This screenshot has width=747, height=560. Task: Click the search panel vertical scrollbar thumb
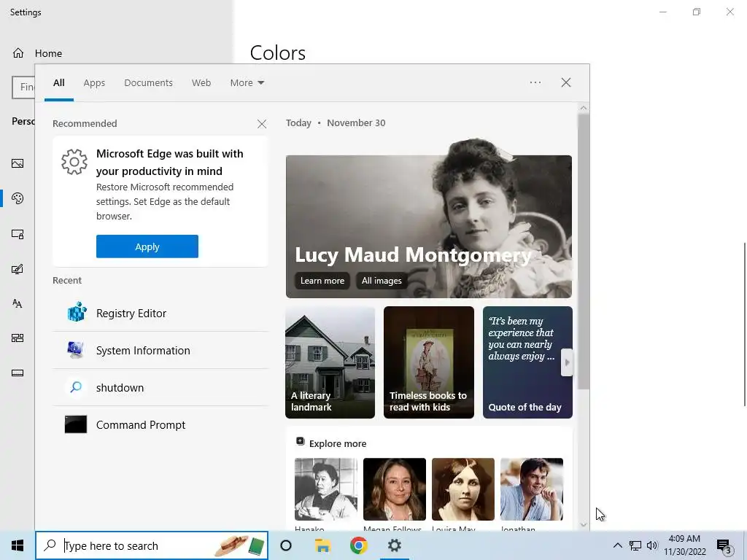[584, 252]
